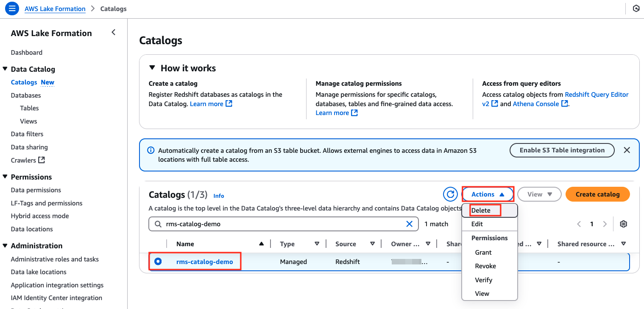Viewport: 644px width, 309px height.
Task: Open Tables in the sidebar
Action: [29, 108]
